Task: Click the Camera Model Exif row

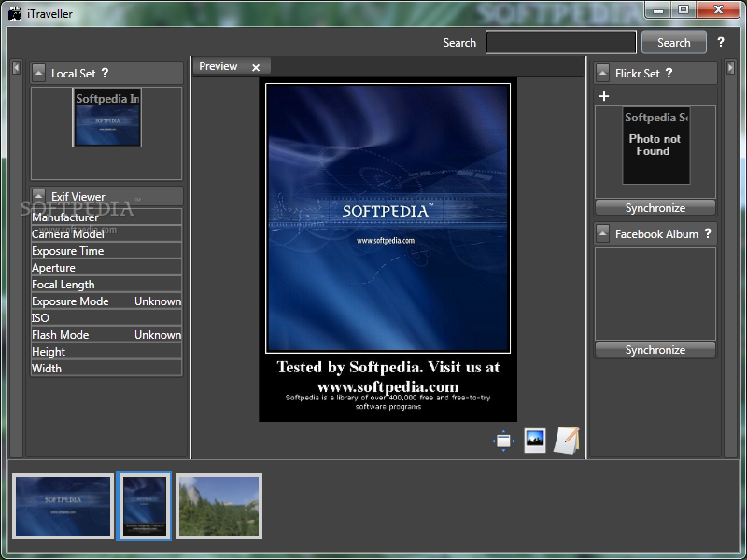Action: click(x=106, y=234)
